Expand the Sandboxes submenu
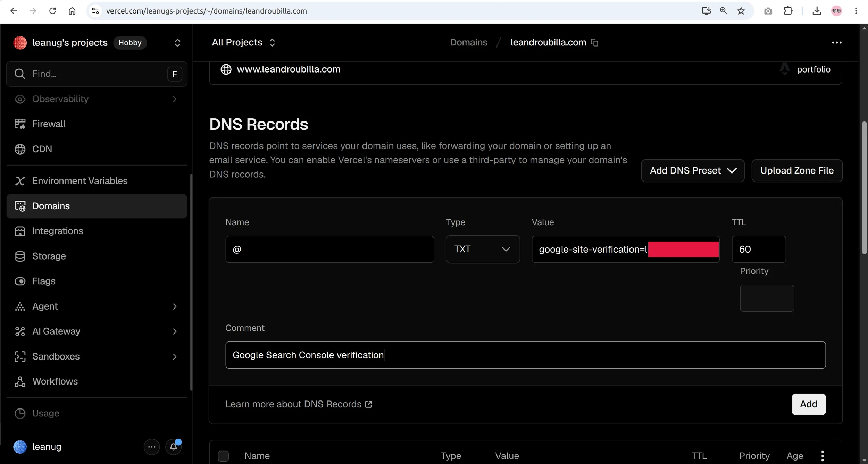Screen dimensions: 868x464 pyautogui.click(x=175, y=356)
